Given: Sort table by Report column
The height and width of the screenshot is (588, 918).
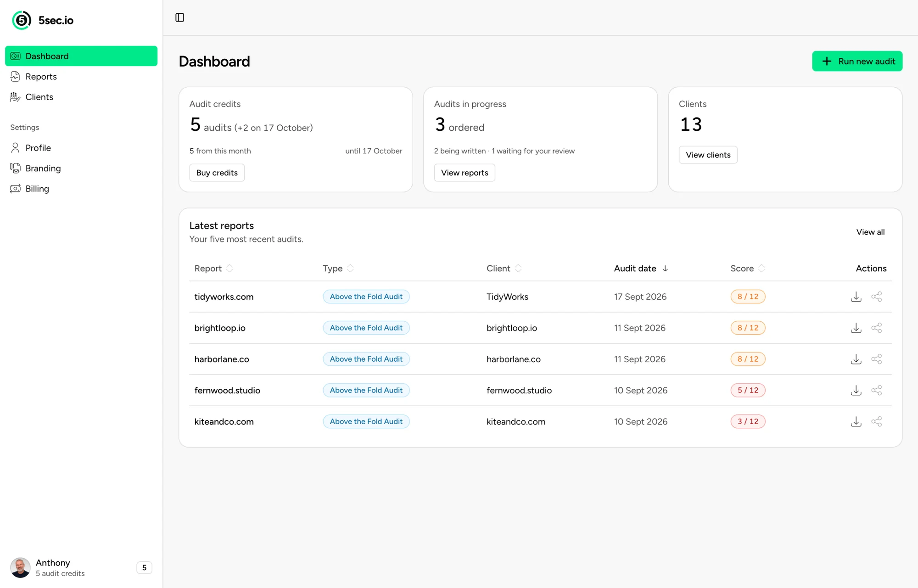Looking at the screenshot, I should click(x=214, y=269).
